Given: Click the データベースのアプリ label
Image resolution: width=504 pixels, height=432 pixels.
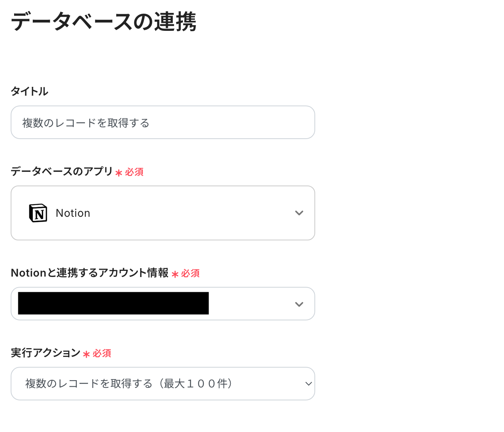Looking at the screenshot, I should [62, 171].
